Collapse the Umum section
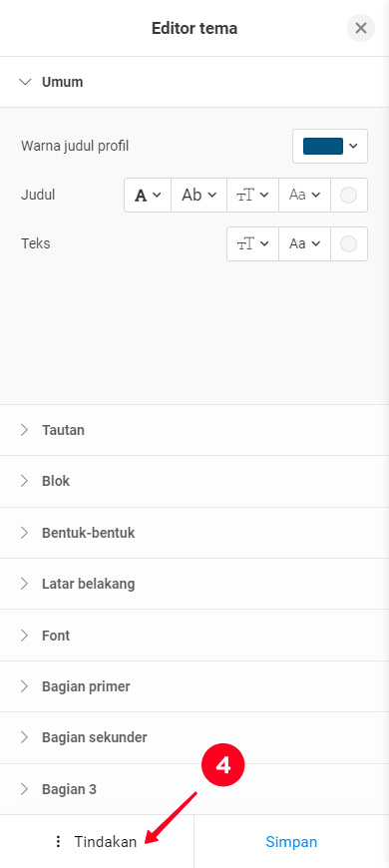This screenshot has height=868, width=389. pos(194,82)
